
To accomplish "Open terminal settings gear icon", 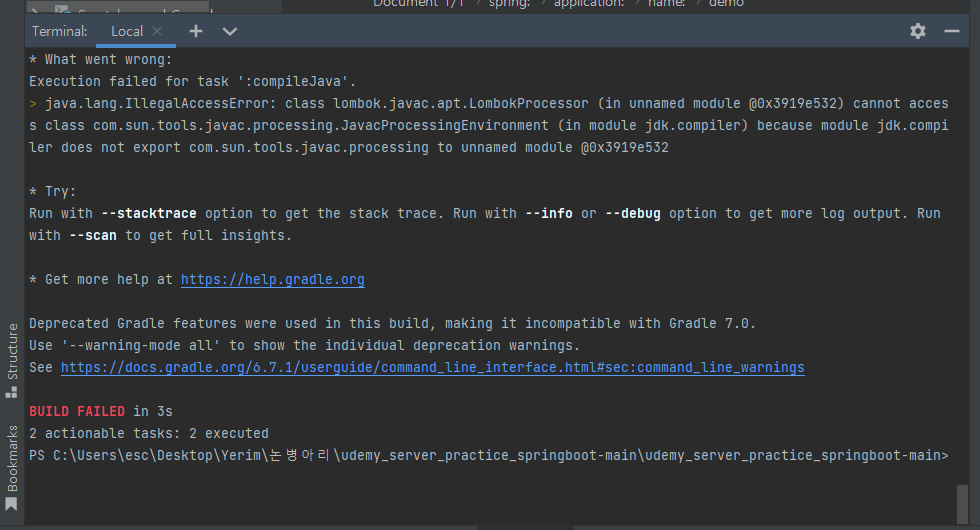I will click(918, 31).
